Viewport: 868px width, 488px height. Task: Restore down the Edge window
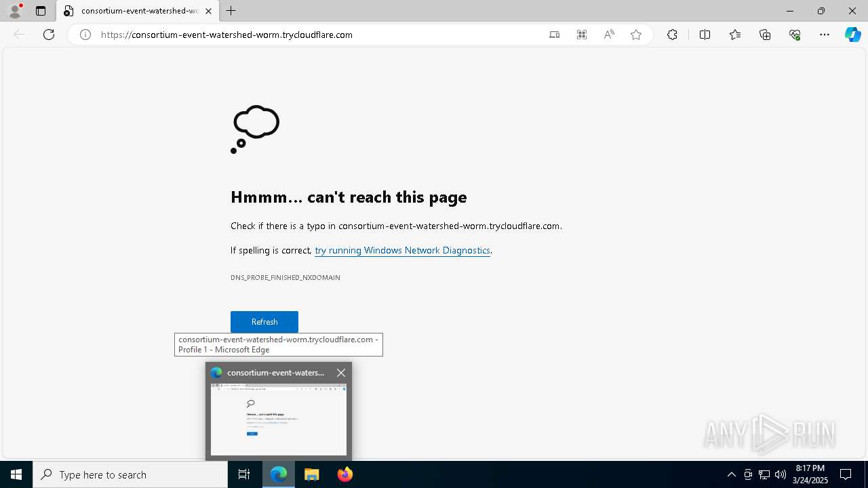(x=821, y=11)
